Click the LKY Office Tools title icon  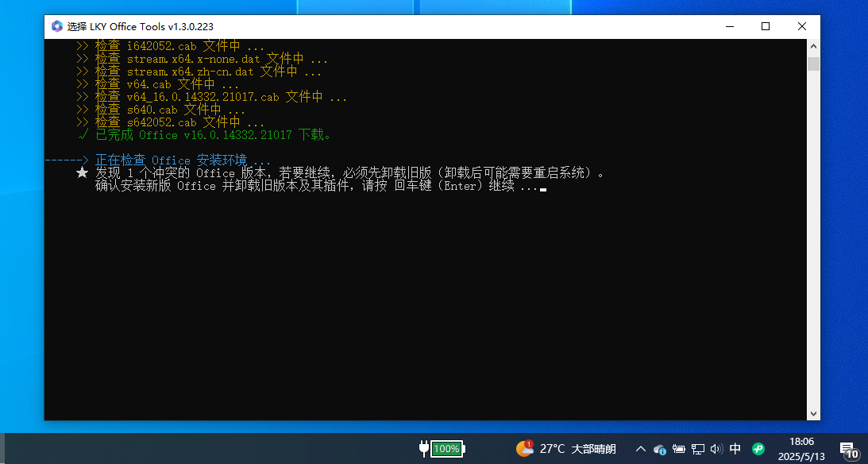point(56,26)
